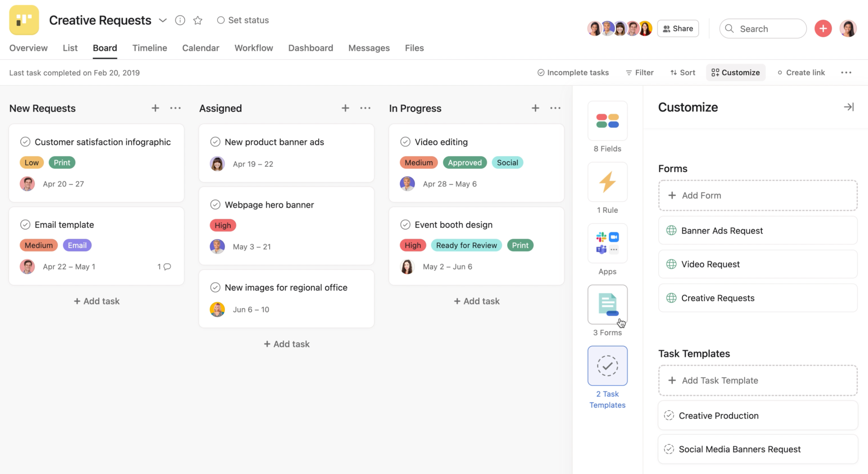Image resolution: width=868 pixels, height=474 pixels.
Task: Click the yellow Creative Requests project icon
Action: click(24, 20)
